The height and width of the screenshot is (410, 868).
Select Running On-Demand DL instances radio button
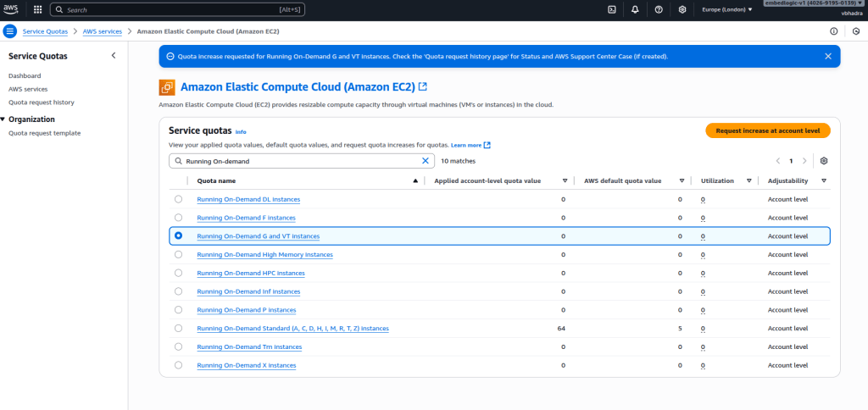[178, 199]
